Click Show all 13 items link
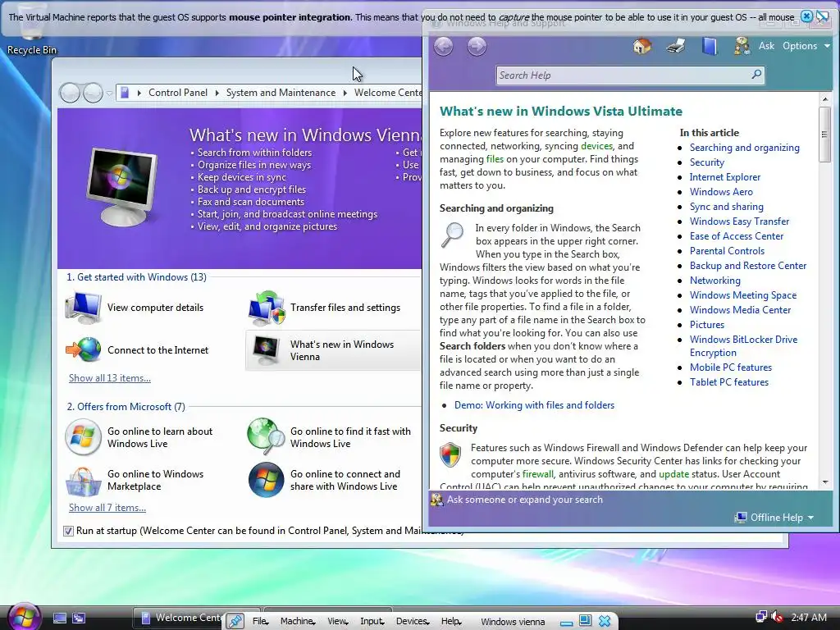 pos(110,378)
